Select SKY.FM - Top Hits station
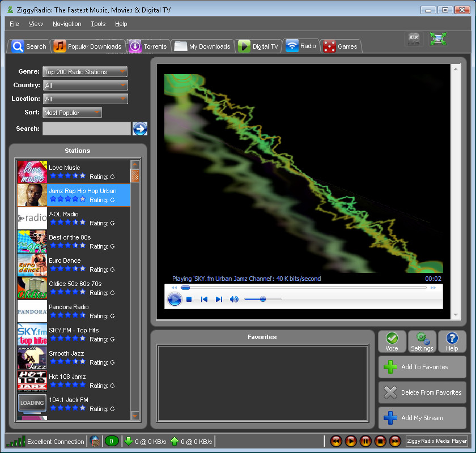Image resolution: width=476 pixels, height=453 pixels. 74,334
